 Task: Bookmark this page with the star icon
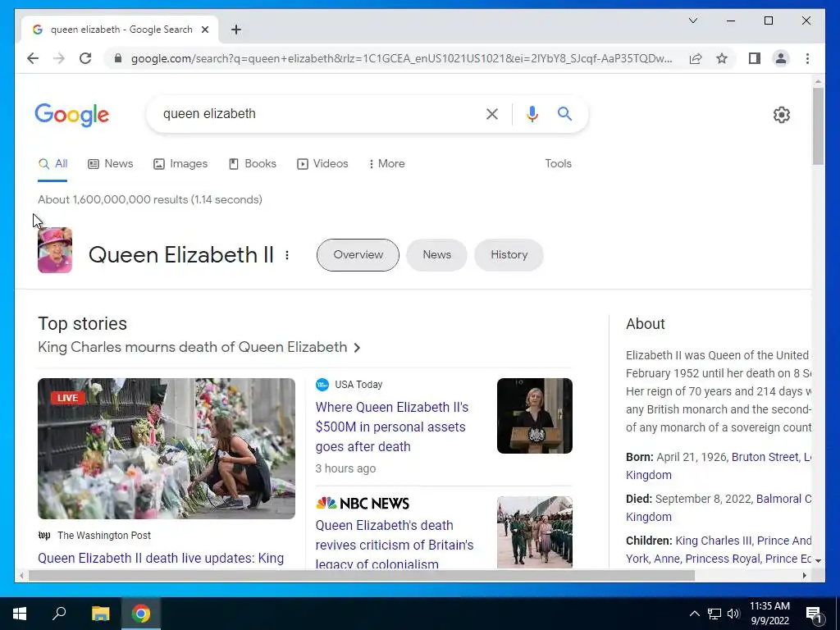[x=722, y=58]
